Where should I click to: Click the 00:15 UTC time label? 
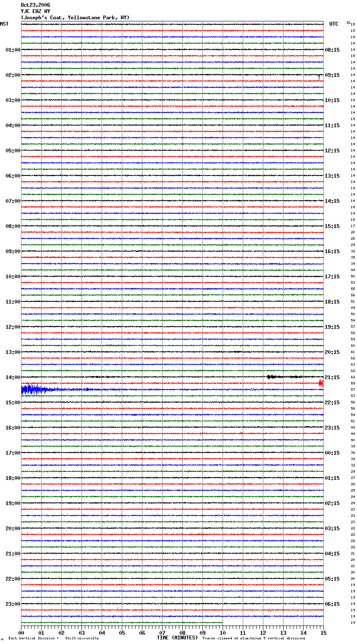[332, 453]
